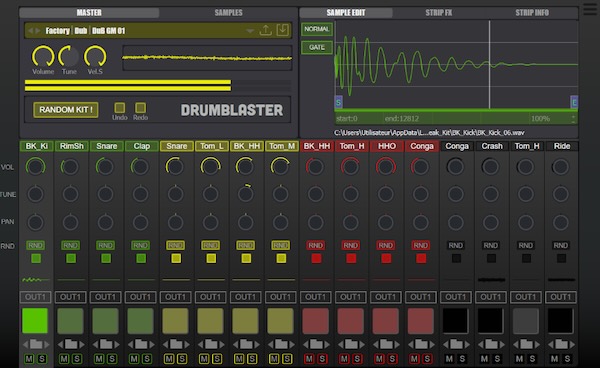This screenshot has width=600, height=368.
Task: Open the sample folder for HHO strip
Action: click(x=386, y=344)
